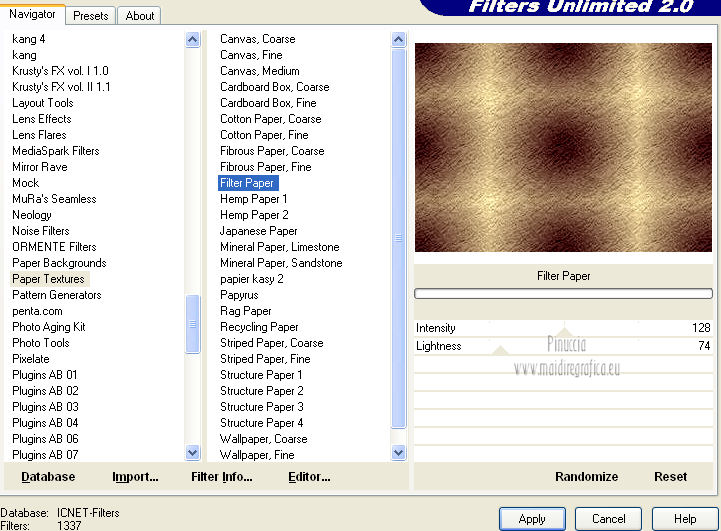Select the Japanese Paper filter

(x=258, y=231)
